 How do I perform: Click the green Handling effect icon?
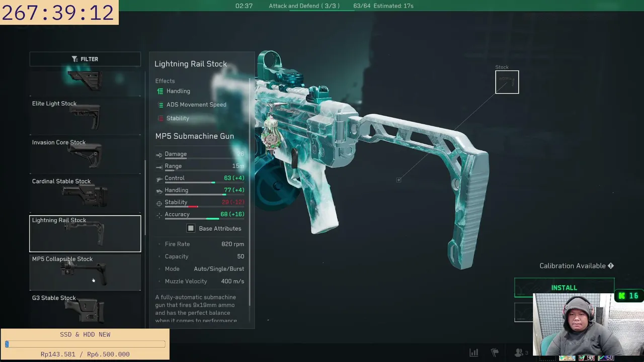coord(160,91)
